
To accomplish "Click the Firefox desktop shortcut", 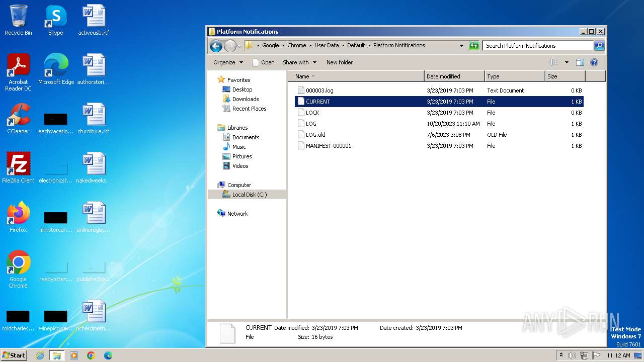I will pyautogui.click(x=18, y=217).
